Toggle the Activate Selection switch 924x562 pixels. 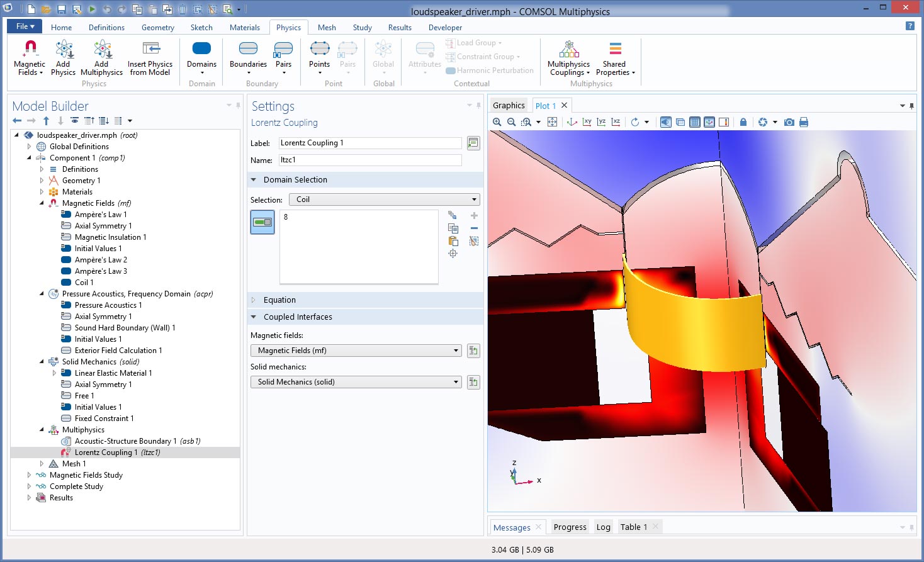[x=262, y=222]
